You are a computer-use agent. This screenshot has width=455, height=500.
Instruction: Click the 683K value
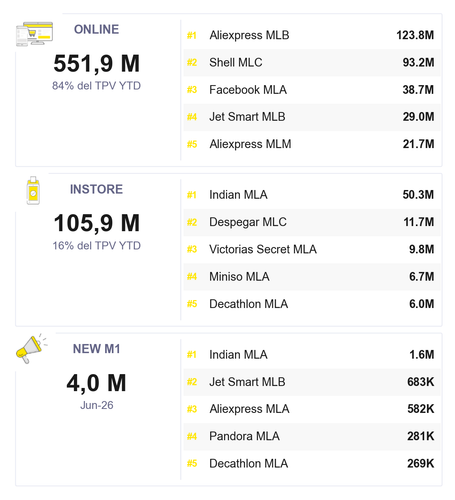pyautogui.click(x=421, y=382)
